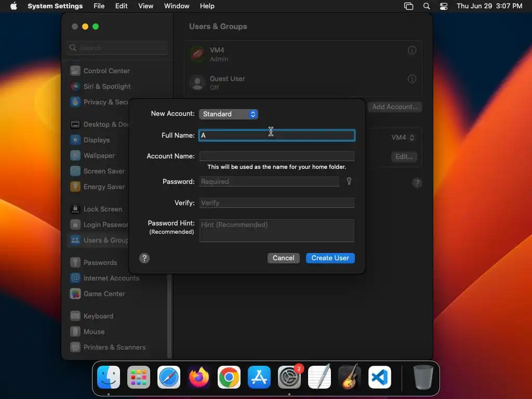Viewport: 532px width, 399px height.
Task: Open the VM4 automatic login dropdown
Action: pyautogui.click(x=403, y=137)
